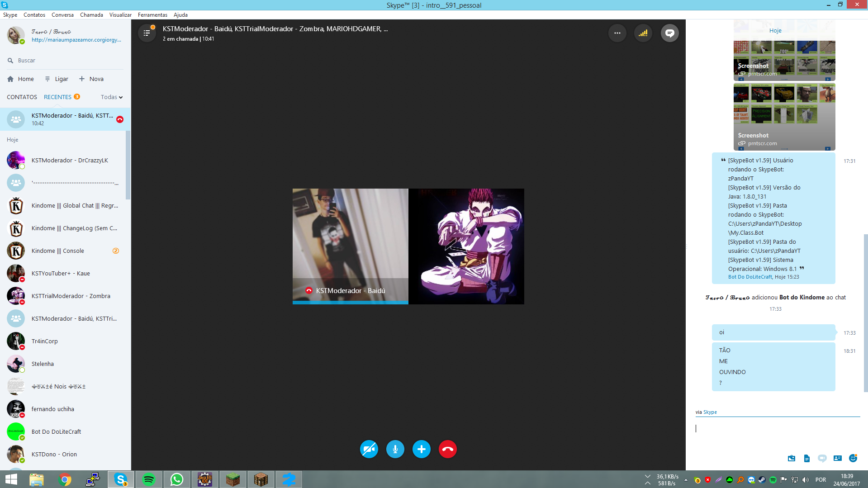Open chat with KSTTrialModerador - Zombra
This screenshot has height=488, width=868.
pyautogui.click(x=63, y=296)
